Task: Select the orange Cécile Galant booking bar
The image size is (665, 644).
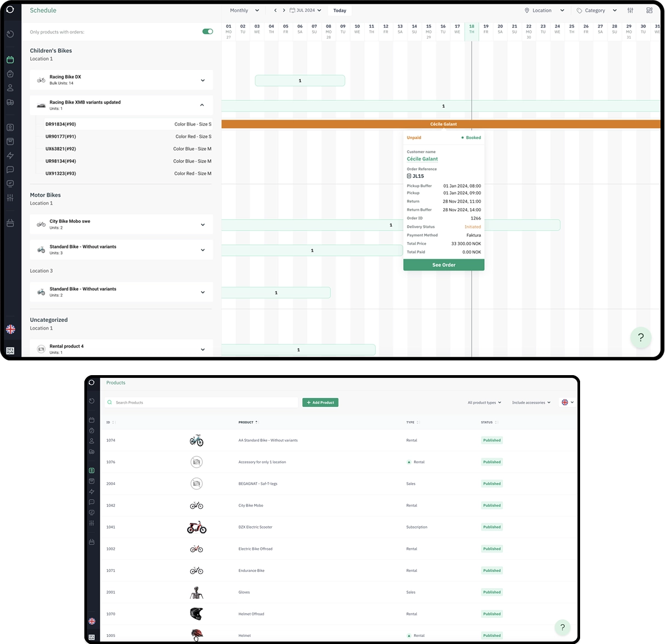Action: (x=441, y=124)
